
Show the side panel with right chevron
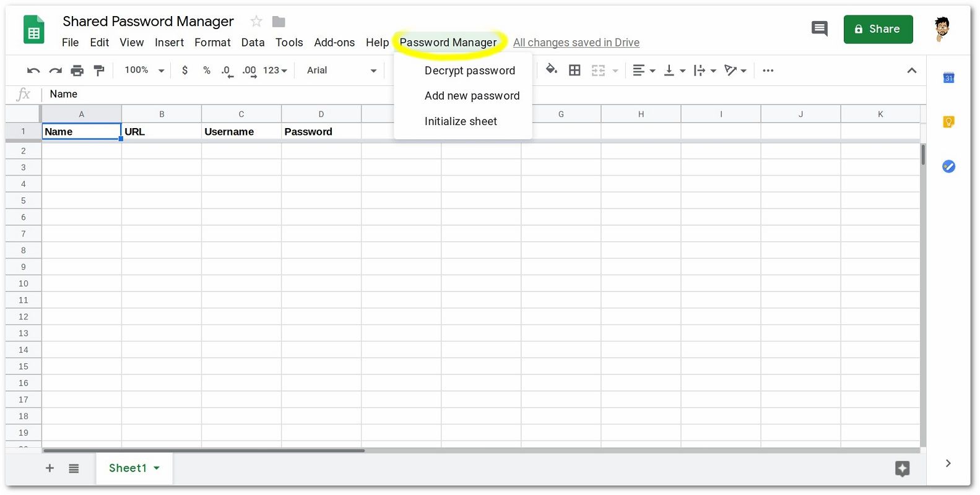948,463
